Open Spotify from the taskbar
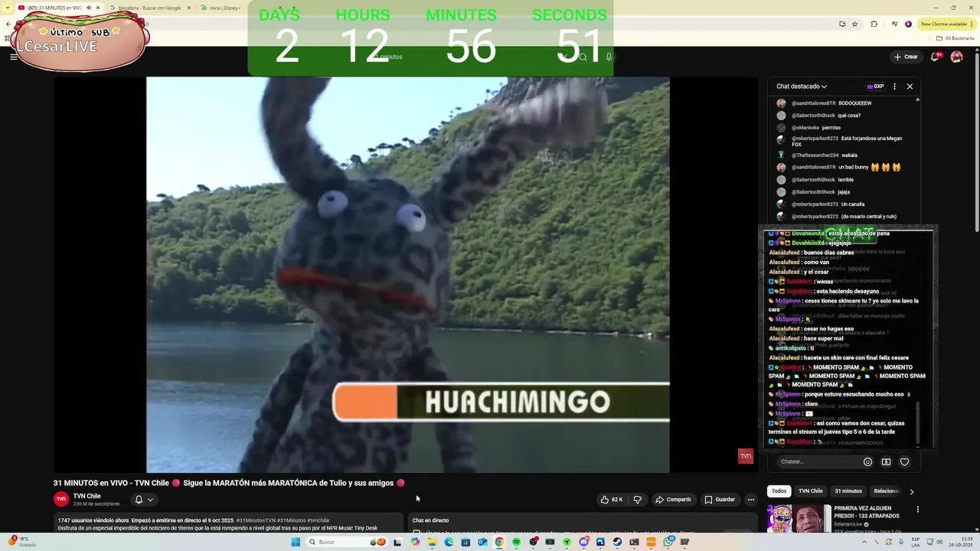The width and height of the screenshot is (980, 551). [516, 542]
